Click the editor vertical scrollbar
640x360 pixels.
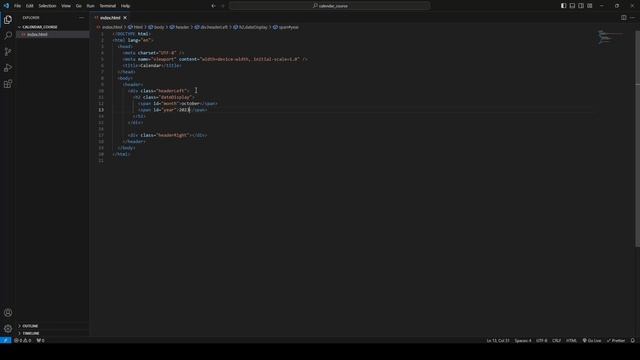637,139
